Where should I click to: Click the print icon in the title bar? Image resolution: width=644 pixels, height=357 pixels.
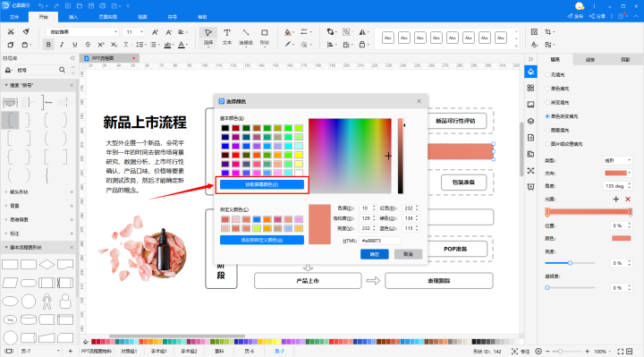103,5
